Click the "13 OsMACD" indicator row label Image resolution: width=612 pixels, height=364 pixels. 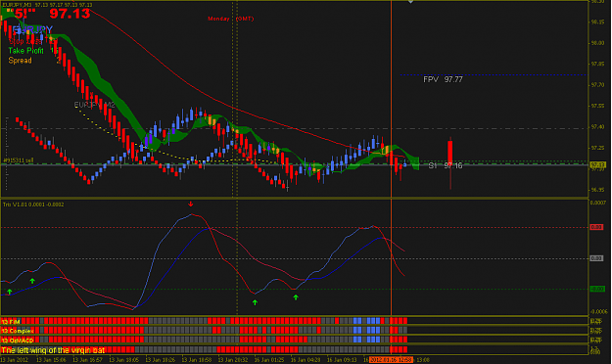click(18, 341)
